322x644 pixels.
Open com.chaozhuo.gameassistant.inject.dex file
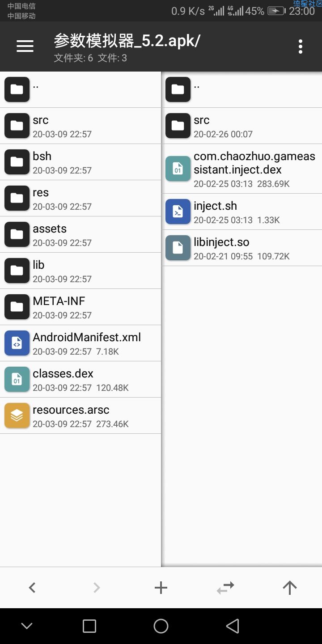(x=241, y=169)
